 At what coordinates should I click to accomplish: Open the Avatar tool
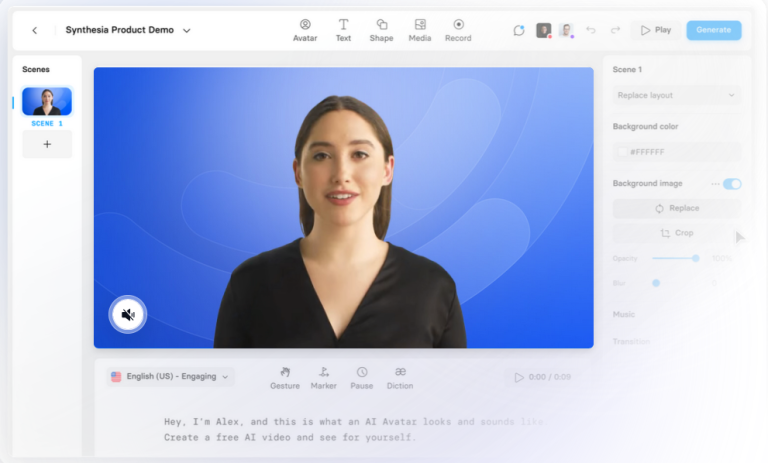coord(305,30)
